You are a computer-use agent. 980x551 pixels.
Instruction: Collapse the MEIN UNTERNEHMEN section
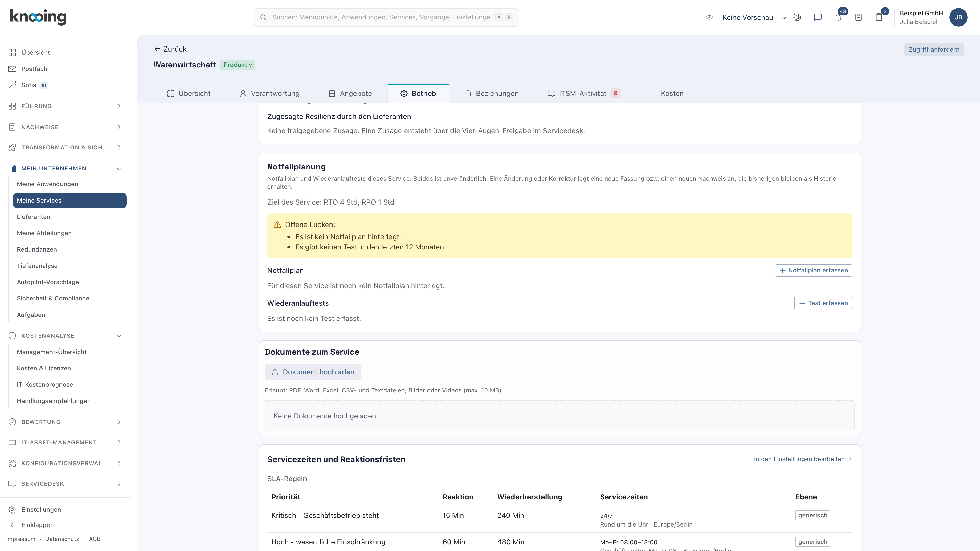(65, 168)
